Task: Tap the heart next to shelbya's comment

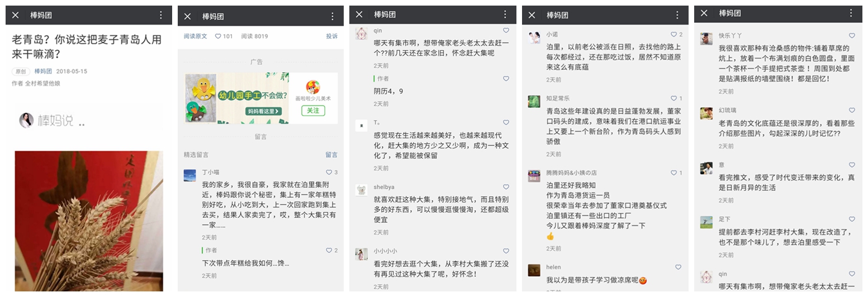Action: point(506,187)
